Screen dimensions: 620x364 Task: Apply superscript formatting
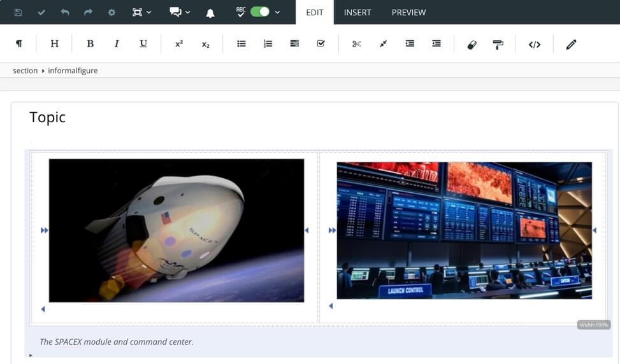(178, 43)
